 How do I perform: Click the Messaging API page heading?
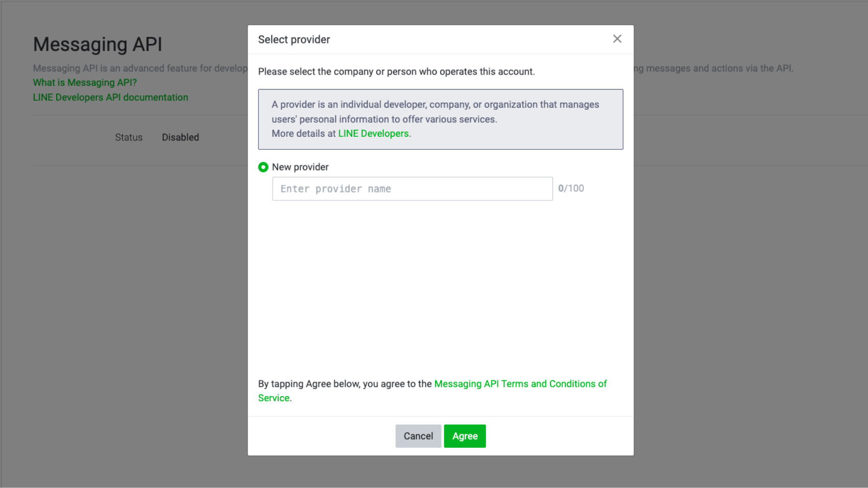(98, 44)
